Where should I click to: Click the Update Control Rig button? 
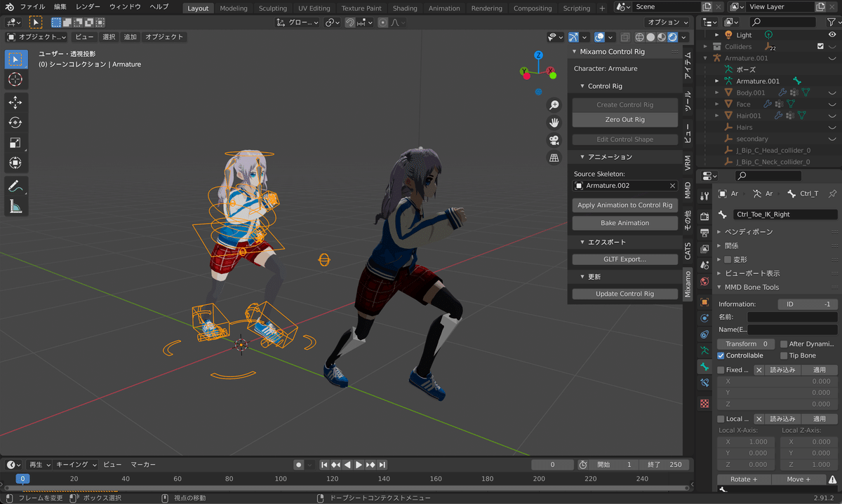pos(625,294)
